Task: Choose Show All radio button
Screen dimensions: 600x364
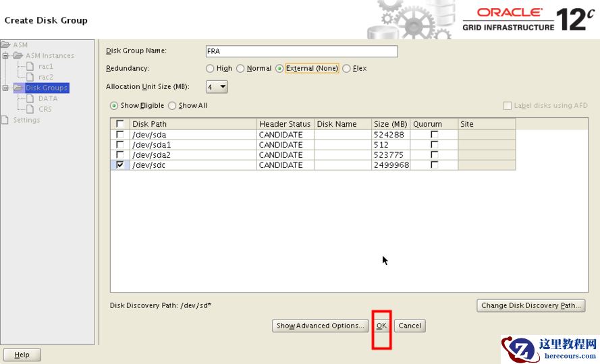Action: click(x=172, y=106)
